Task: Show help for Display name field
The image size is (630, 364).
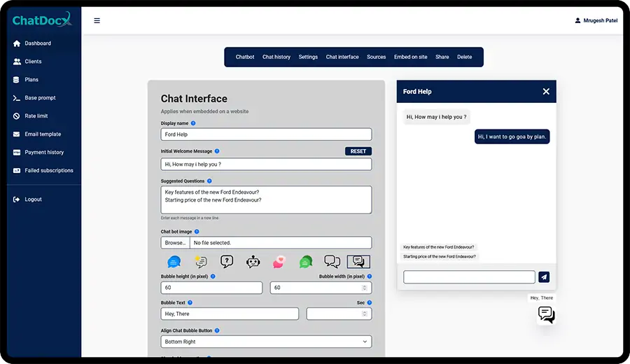Action: click(193, 123)
